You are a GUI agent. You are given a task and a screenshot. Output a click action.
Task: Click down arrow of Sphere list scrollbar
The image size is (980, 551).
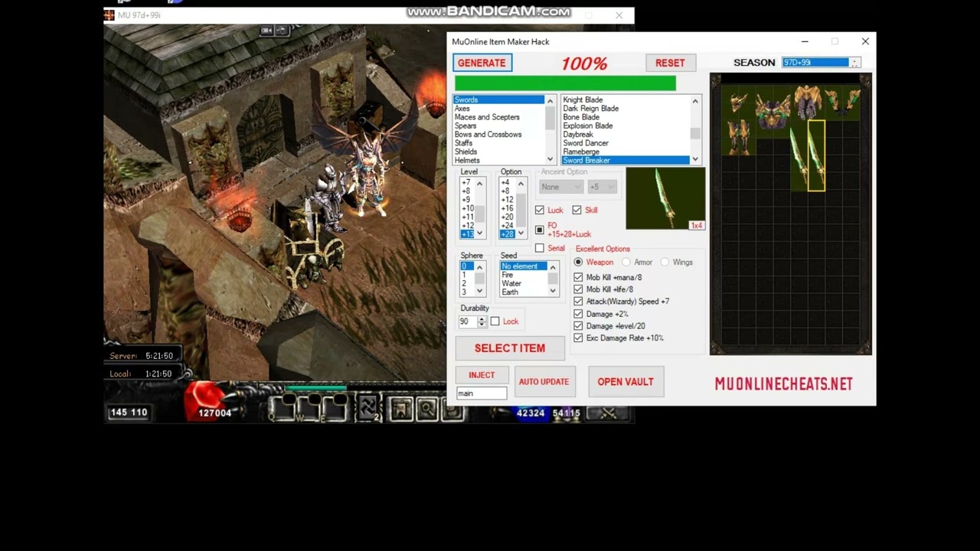tap(480, 291)
